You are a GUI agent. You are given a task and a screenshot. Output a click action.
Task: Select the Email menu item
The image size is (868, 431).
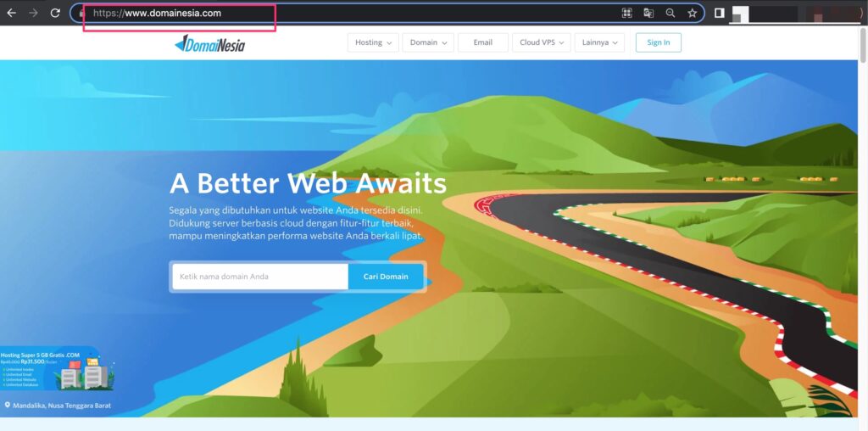483,42
